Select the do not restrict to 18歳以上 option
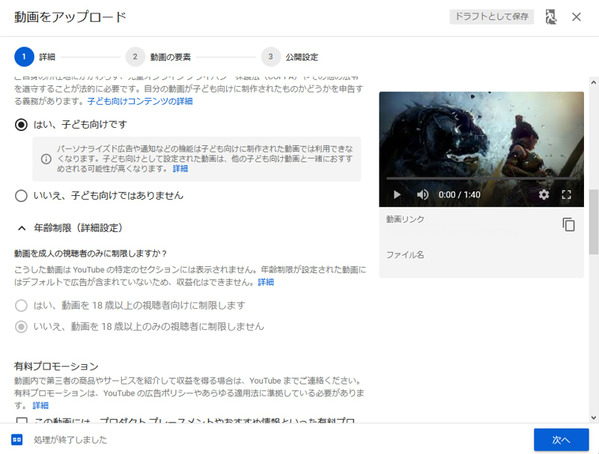This screenshot has height=454, width=599. tap(21, 327)
